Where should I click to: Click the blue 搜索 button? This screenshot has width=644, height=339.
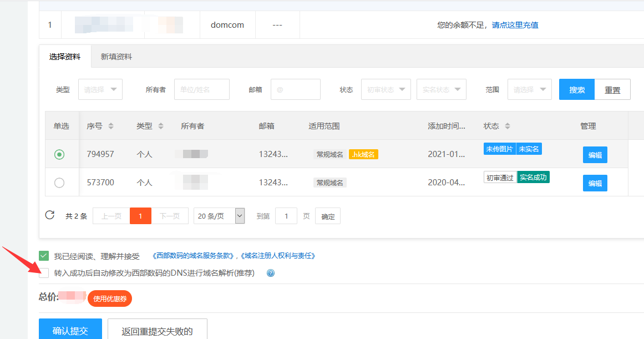click(x=577, y=89)
